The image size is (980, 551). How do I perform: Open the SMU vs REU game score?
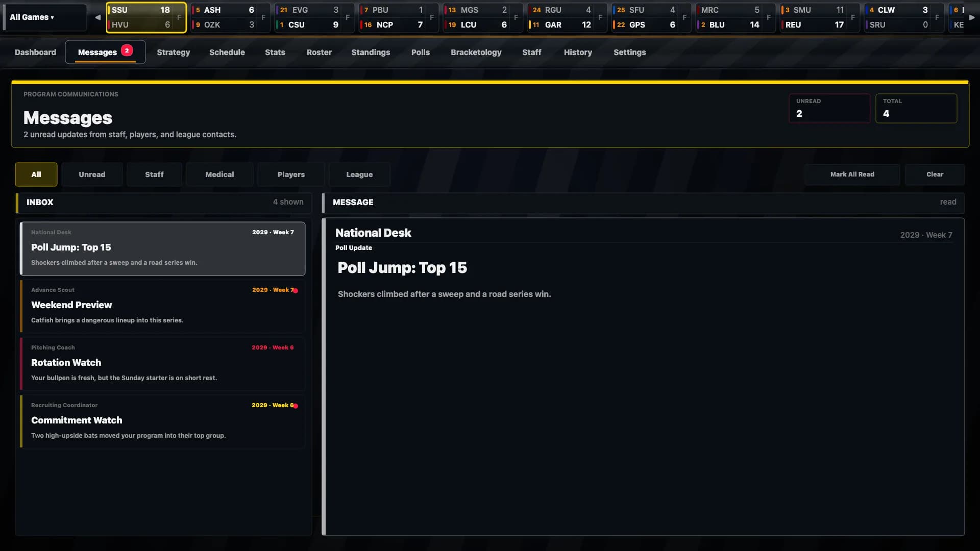[820, 17]
